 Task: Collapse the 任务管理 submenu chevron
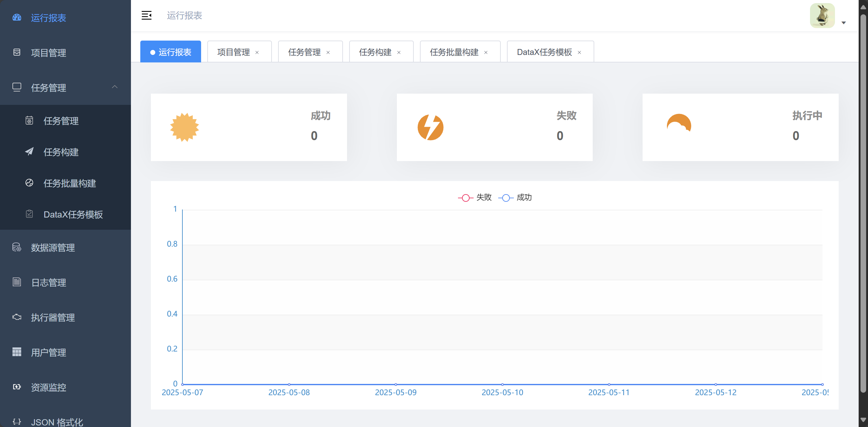coord(114,87)
